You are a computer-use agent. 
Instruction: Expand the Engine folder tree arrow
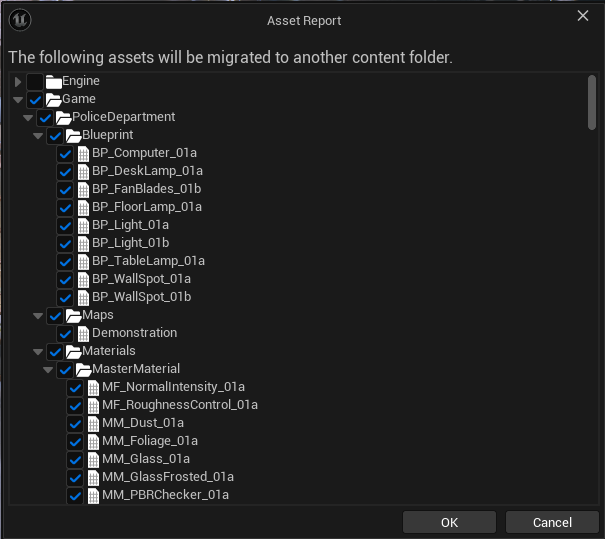[18, 81]
